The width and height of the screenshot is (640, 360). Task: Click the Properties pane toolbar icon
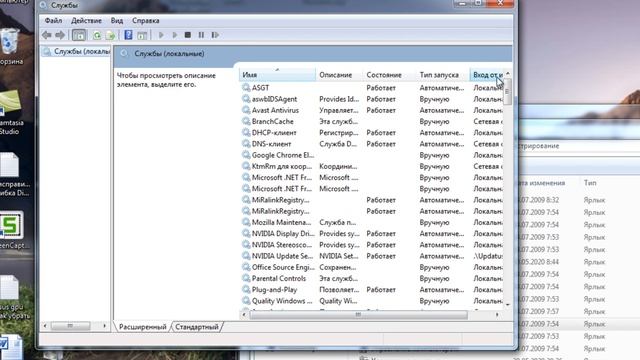click(142, 35)
